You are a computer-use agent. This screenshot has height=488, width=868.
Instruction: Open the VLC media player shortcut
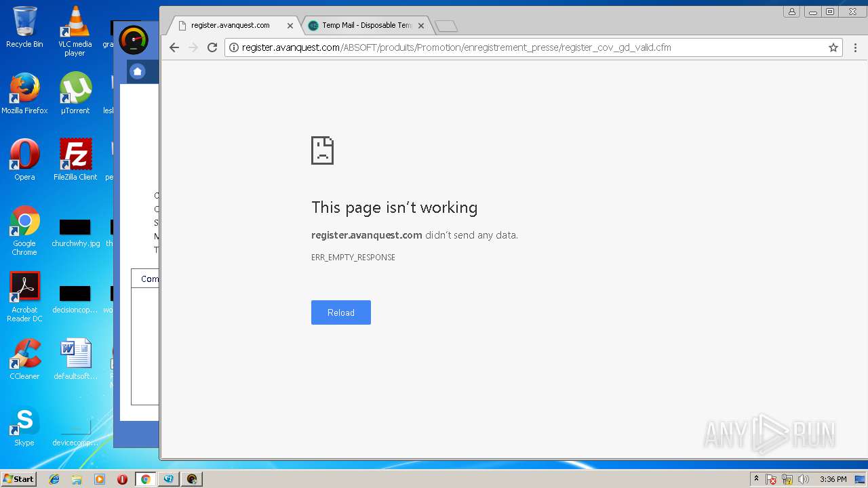[x=75, y=31]
